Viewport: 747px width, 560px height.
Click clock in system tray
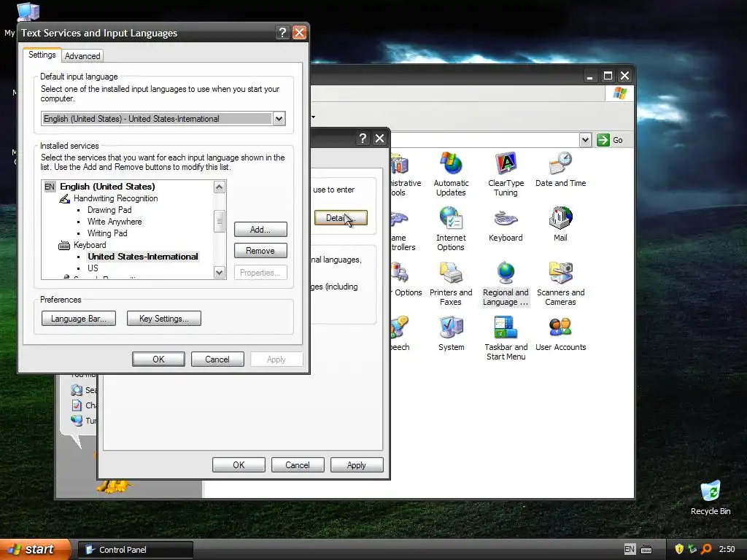(x=727, y=549)
